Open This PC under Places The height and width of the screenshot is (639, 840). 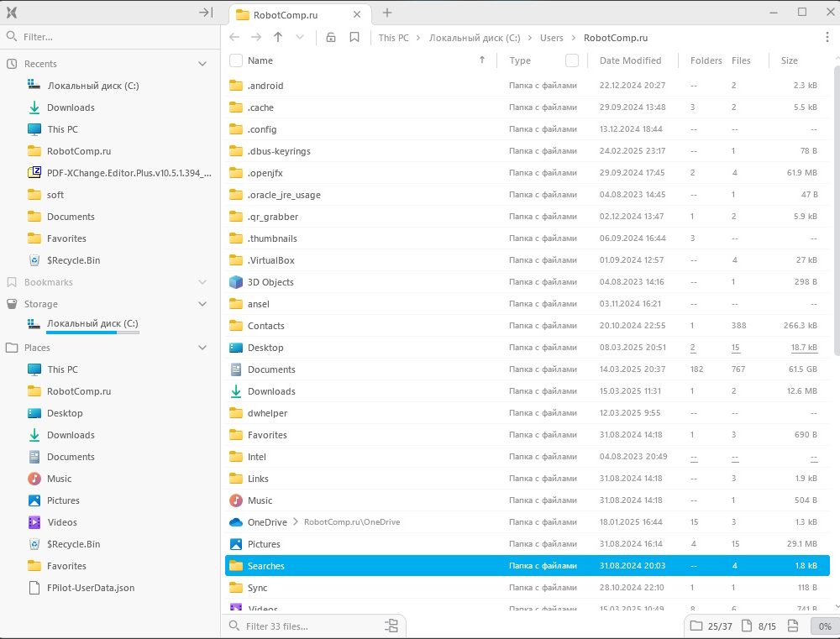click(62, 369)
